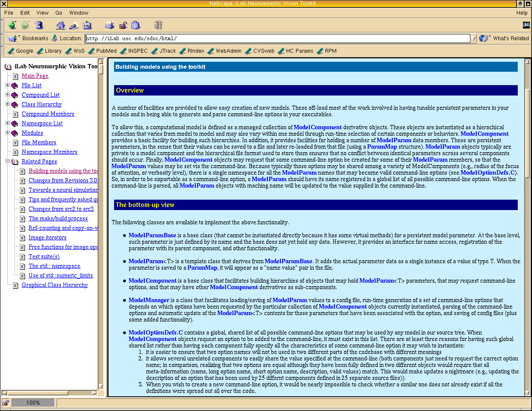Click the Back navigation arrow
This screenshot has width=532, height=411.
(x=12, y=25)
